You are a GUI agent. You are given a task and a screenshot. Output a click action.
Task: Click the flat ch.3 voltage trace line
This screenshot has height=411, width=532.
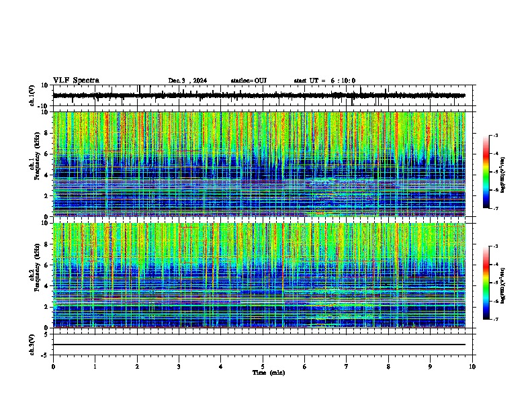click(259, 345)
